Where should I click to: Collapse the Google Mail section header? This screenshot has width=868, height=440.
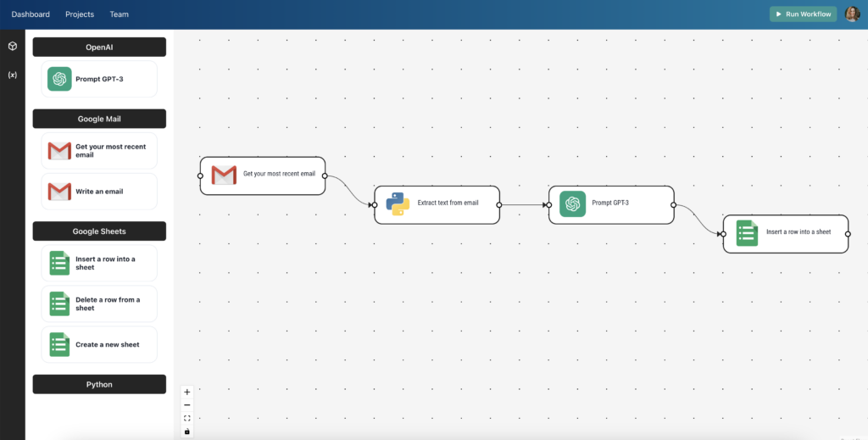click(x=99, y=120)
